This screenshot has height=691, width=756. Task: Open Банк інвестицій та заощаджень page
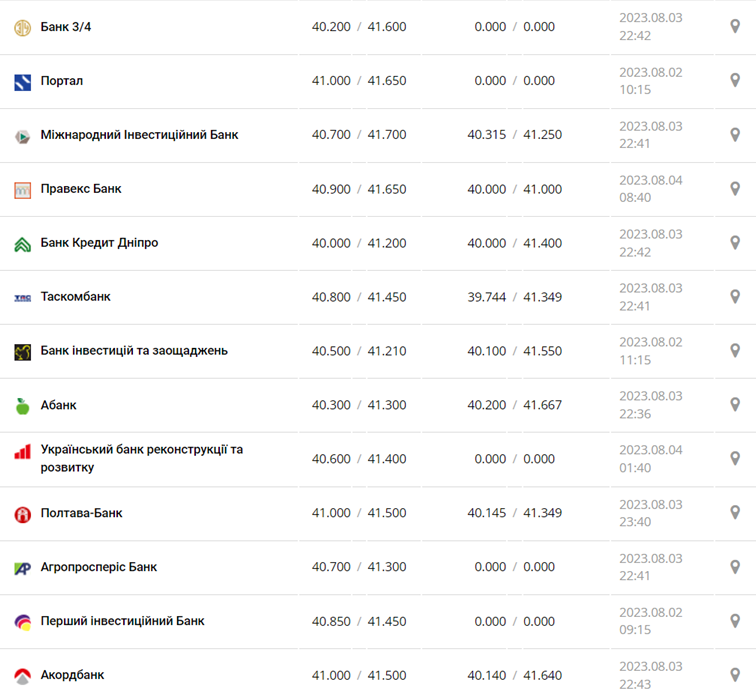(x=134, y=351)
